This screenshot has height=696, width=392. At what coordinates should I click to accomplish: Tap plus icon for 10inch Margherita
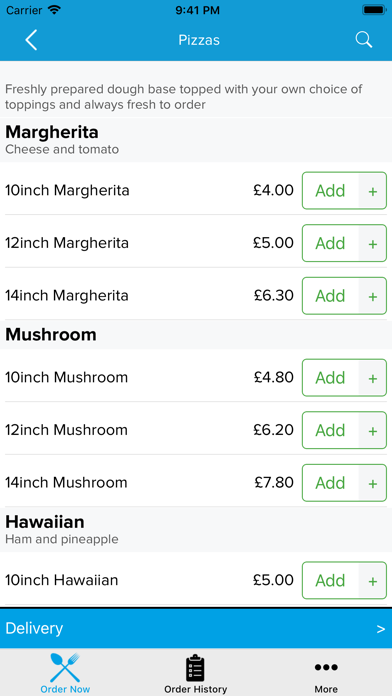372,191
